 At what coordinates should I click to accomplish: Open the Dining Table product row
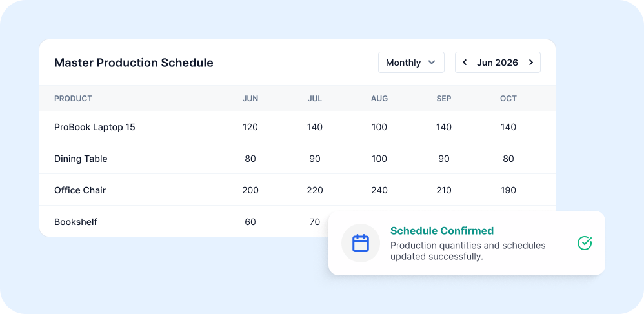(297, 159)
